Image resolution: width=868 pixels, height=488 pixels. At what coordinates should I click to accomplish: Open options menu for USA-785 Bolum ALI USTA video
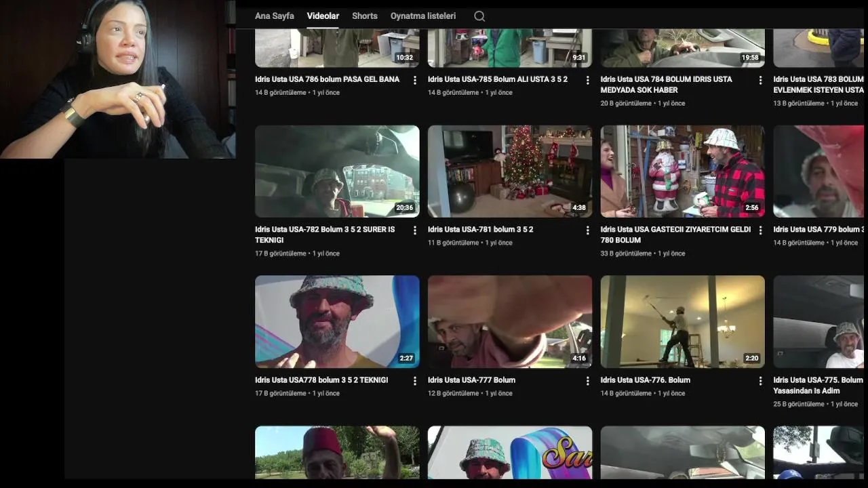click(x=588, y=80)
